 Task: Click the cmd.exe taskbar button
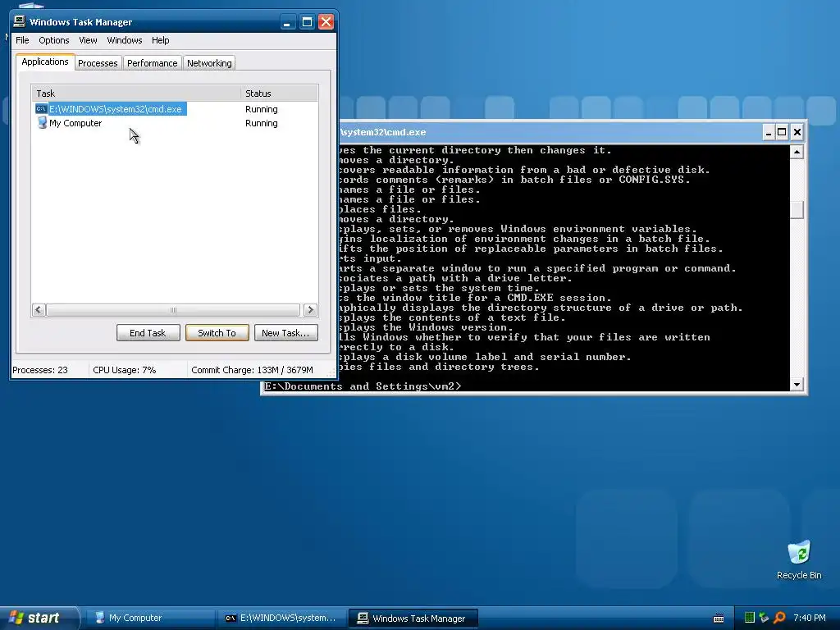(282, 619)
